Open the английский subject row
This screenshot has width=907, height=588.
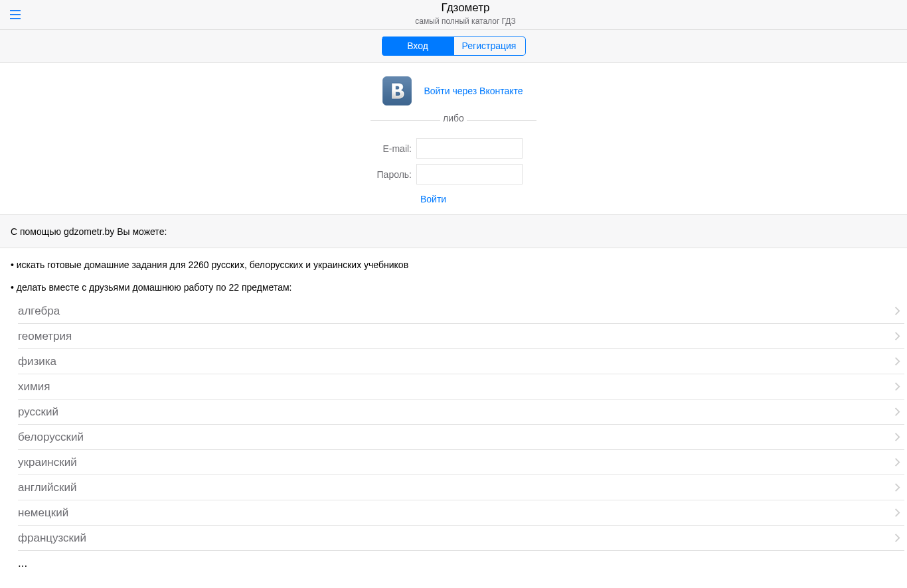coord(461,488)
